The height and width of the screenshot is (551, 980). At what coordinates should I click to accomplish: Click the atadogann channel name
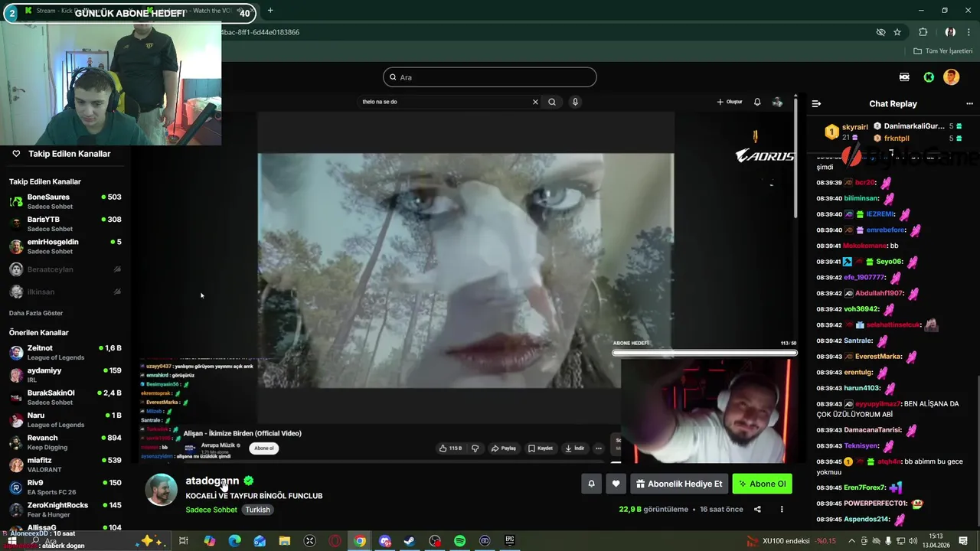212,481
